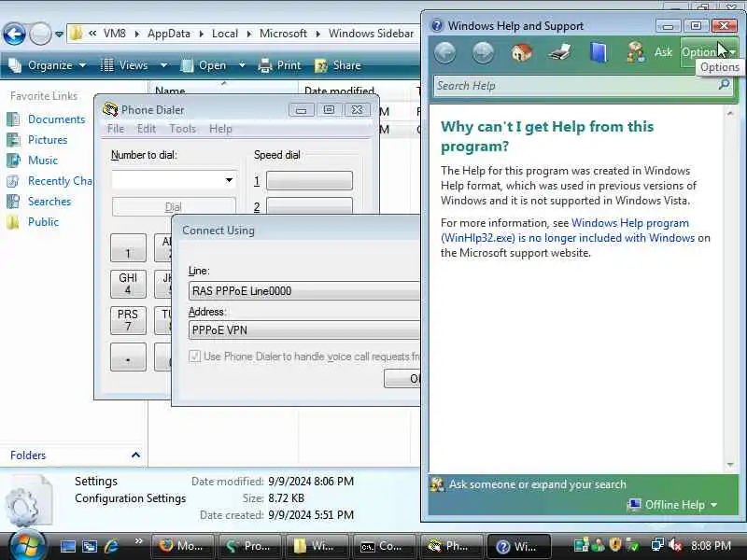Click the PRS 7 keypad button
This screenshot has height=560, width=747.
coord(128,320)
